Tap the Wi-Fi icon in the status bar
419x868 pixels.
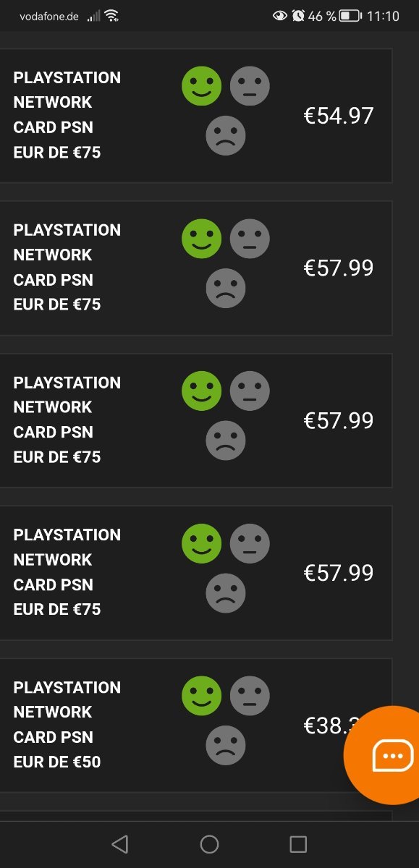pos(111,16)
